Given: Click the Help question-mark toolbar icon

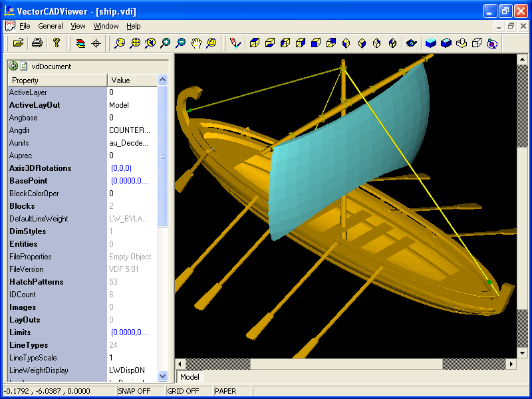Looking at the screenshot, I should click(57, 43).
